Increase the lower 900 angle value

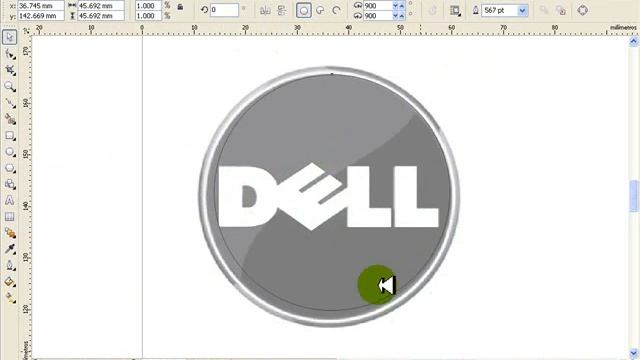[402, 16]
